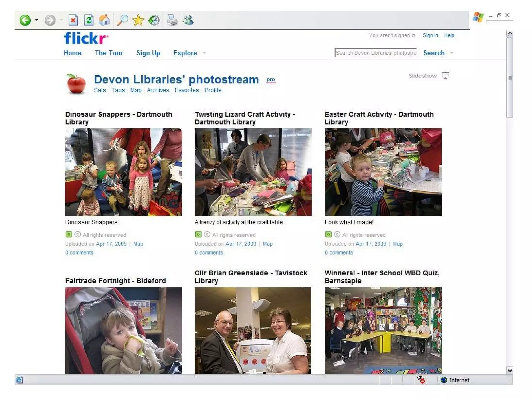Open The Tour navigation item

click(x=109, y=53)
